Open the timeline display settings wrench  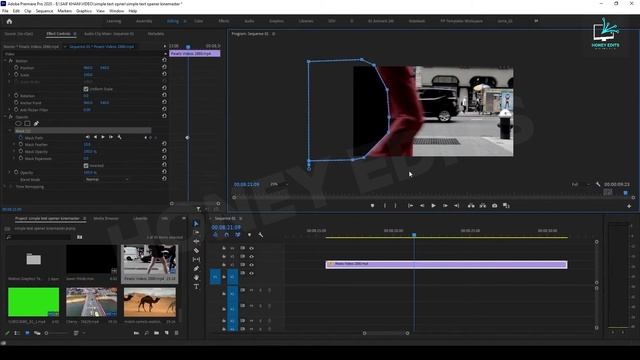coord(261,235)
